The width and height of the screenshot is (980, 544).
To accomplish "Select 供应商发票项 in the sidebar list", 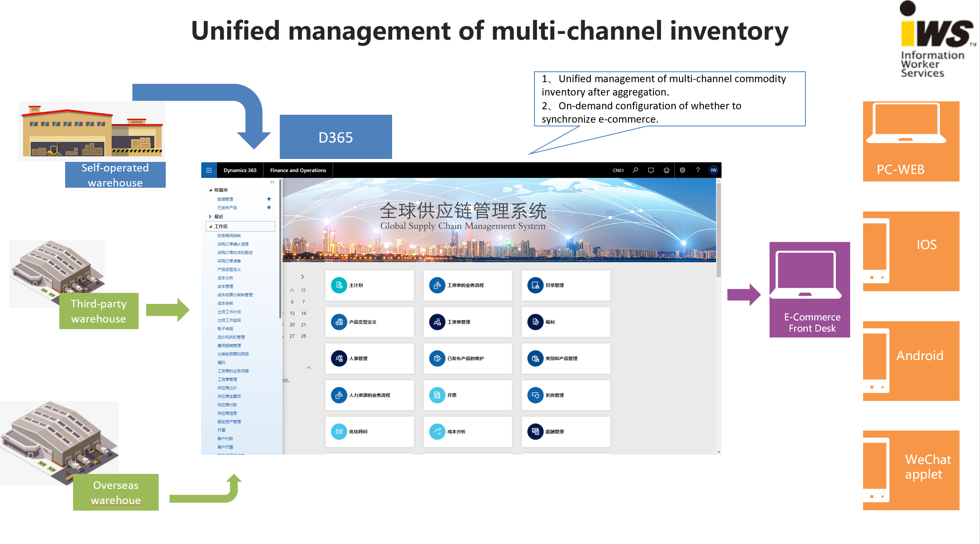I will pos(229,396).
